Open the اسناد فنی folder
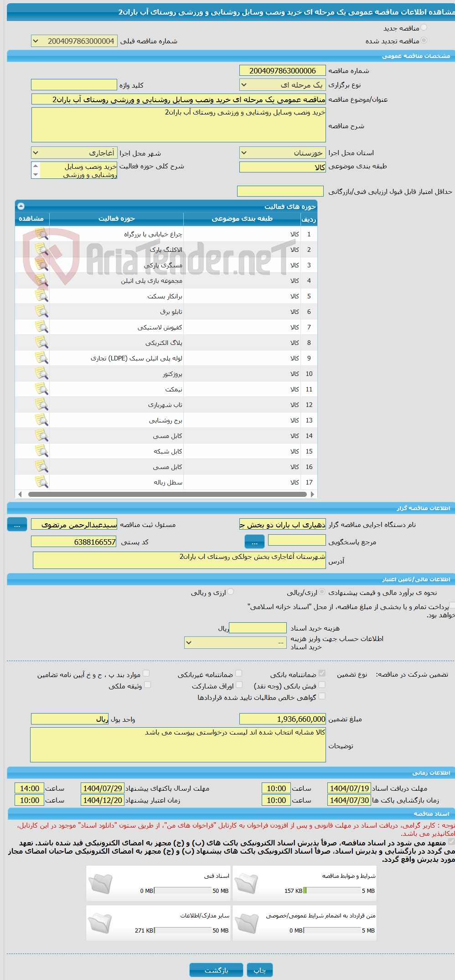This screenshot has height=980, width=455. point(100,884)
